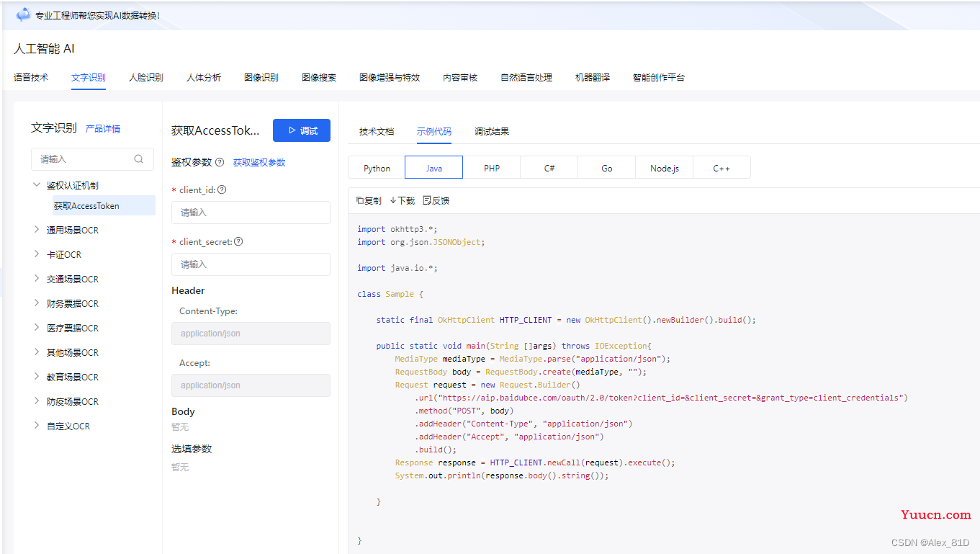The width and height of the screenshot is (980, 554).
Task: Click the 获取AccessTok... panel heading
Action: point(215,130)
